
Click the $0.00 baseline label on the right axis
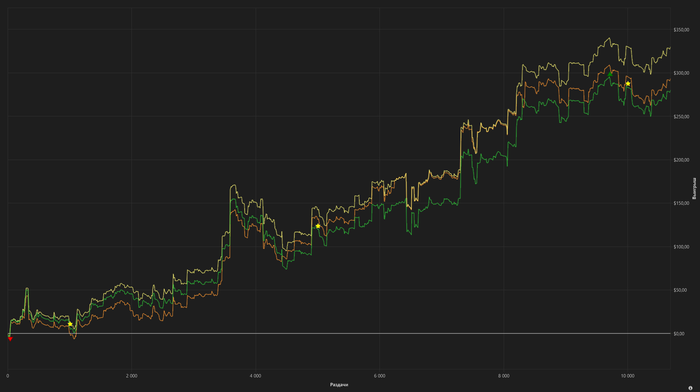coord(679,334)
